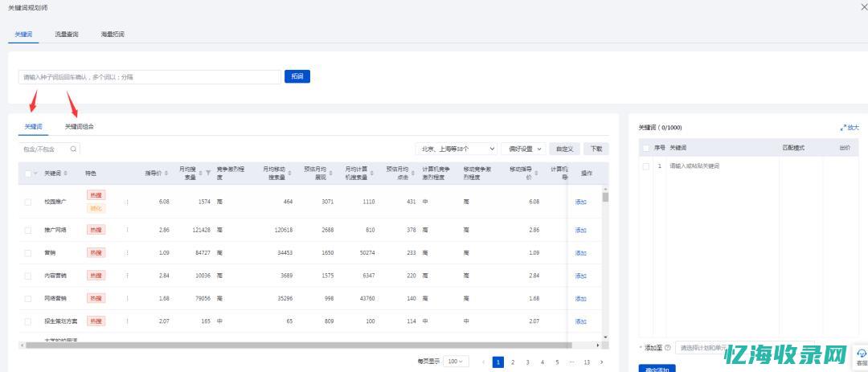Click 添加 link in 网络营销 row
The height and width of the screenshot is (372, 868).
click(581, 298)
